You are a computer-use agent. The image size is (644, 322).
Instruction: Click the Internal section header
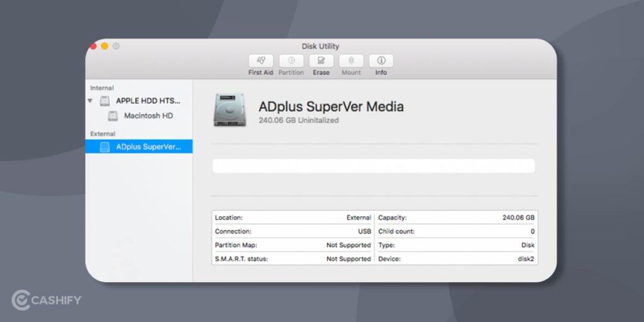[x=102, y=88]
